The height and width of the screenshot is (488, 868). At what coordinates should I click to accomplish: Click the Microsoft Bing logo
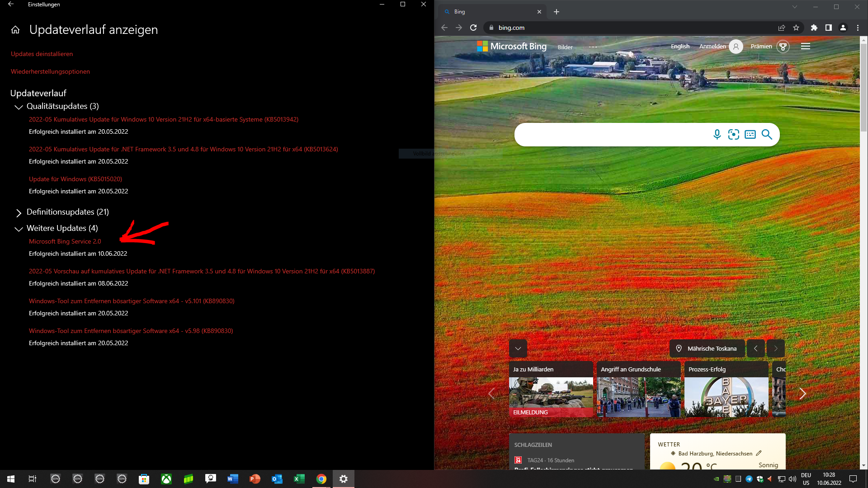(x=512, y=46)
